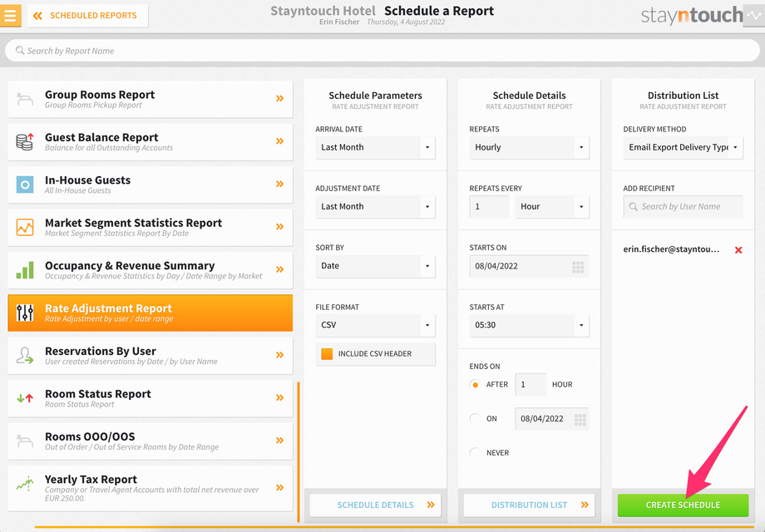Click the Rooms OOO/OOS bed icon
This screenshot has height=532, width=765.
pyautogui.click(x=25, y=441)
